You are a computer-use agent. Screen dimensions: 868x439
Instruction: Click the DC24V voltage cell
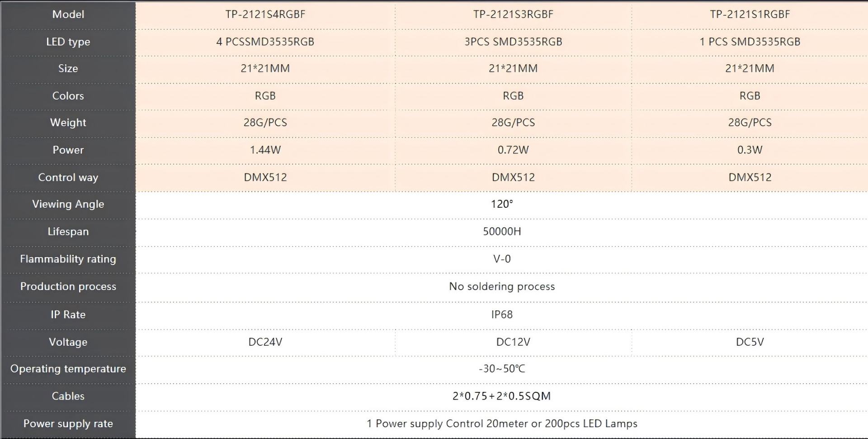(x=265, y=342)
